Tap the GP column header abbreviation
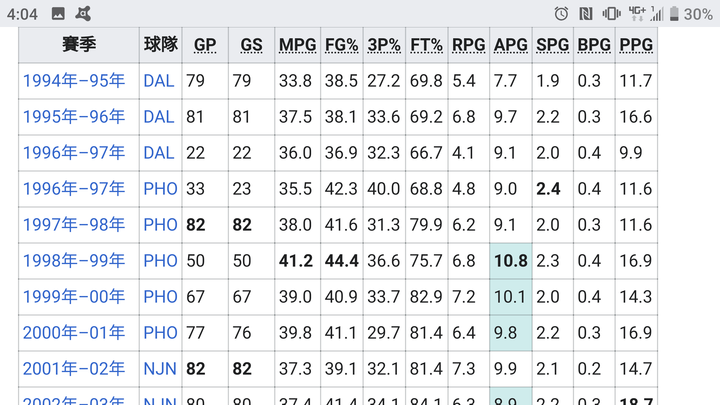Image resolution: width=720 pixels, height=405 pixels. (205, 45)
